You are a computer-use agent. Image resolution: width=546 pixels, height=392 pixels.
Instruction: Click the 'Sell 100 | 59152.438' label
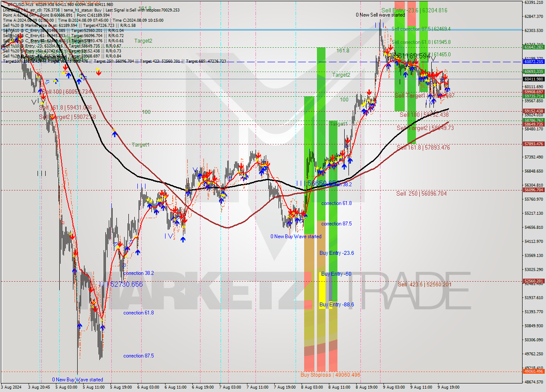pyautogui.click(x=424, y=115)
